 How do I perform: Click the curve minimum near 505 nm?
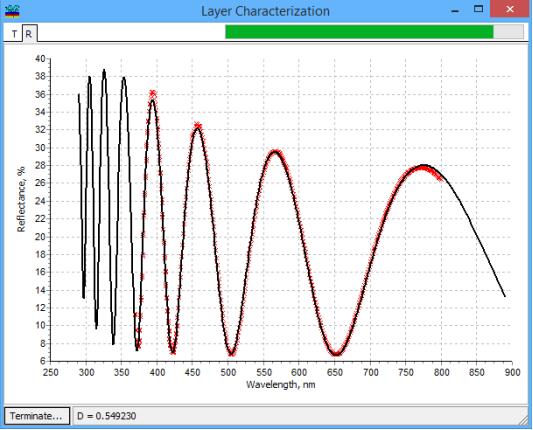tap(231, 354)
